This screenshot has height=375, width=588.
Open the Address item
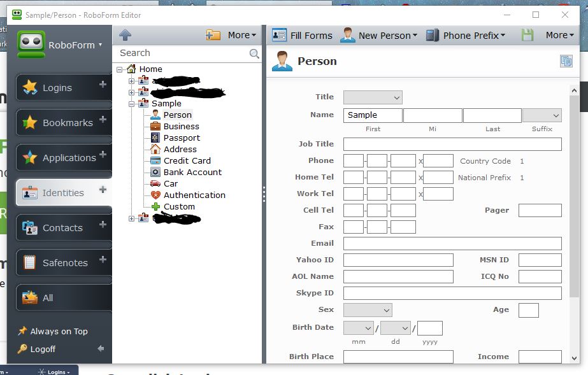[x=180, y=150]
